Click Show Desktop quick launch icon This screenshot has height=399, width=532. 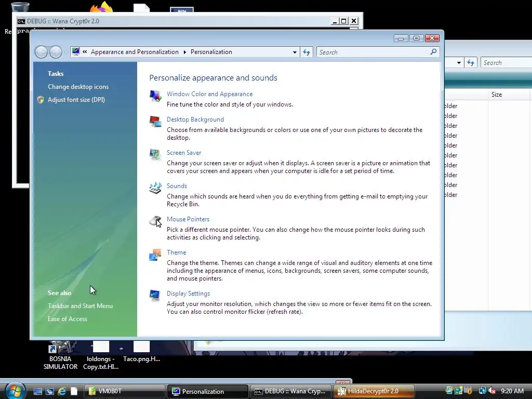[37, 391]
